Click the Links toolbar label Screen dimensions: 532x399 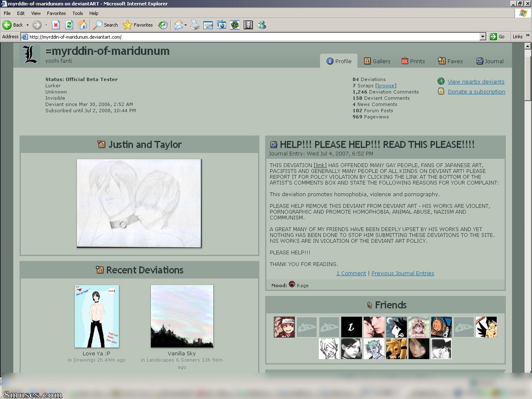(x=517, y=37)
